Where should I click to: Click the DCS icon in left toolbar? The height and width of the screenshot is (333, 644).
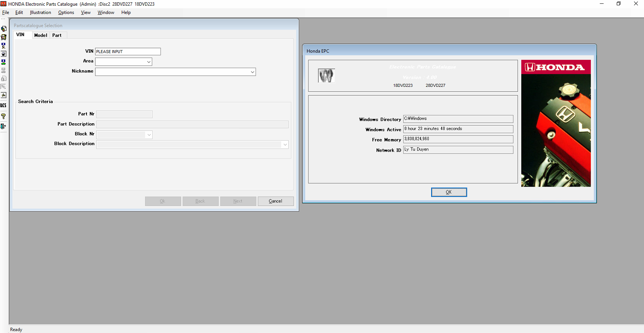(3, 105)
